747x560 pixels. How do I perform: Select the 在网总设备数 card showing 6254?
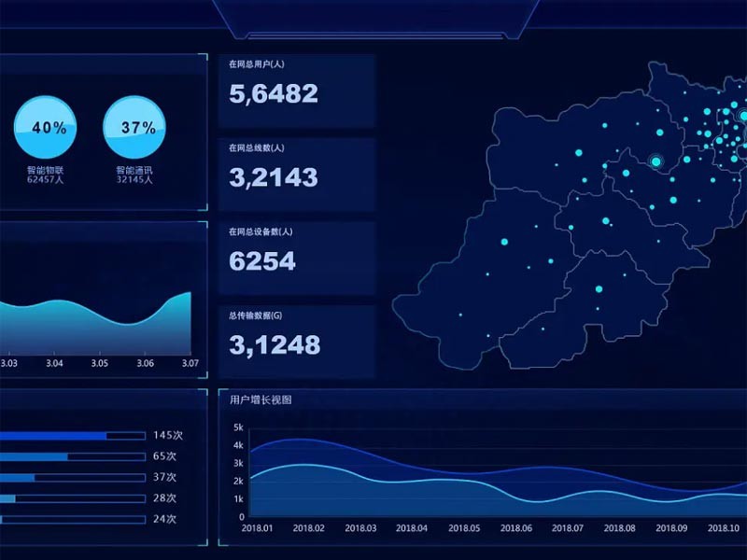pyautogui.click(x=297, y=258)
